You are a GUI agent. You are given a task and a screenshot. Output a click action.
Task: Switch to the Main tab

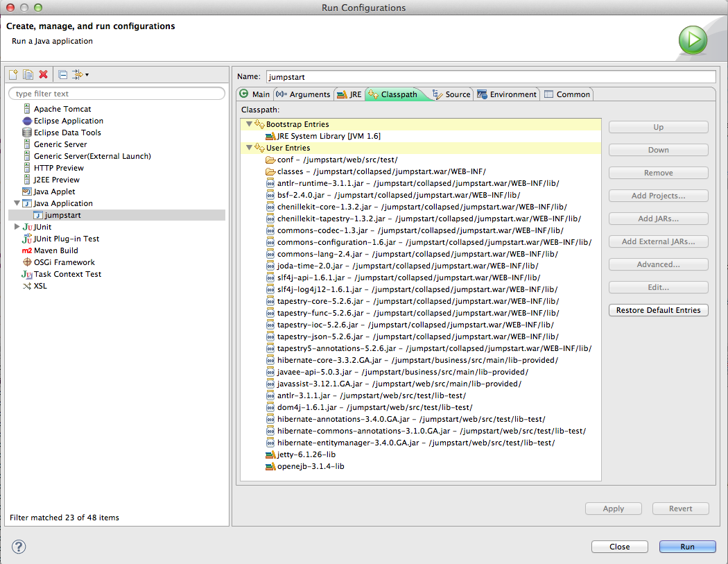pyautogui.click(x=255, y=94)
